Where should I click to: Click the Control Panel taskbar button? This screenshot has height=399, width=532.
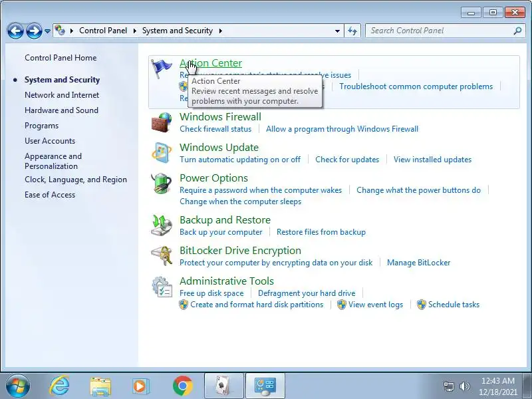coord(265,386)
